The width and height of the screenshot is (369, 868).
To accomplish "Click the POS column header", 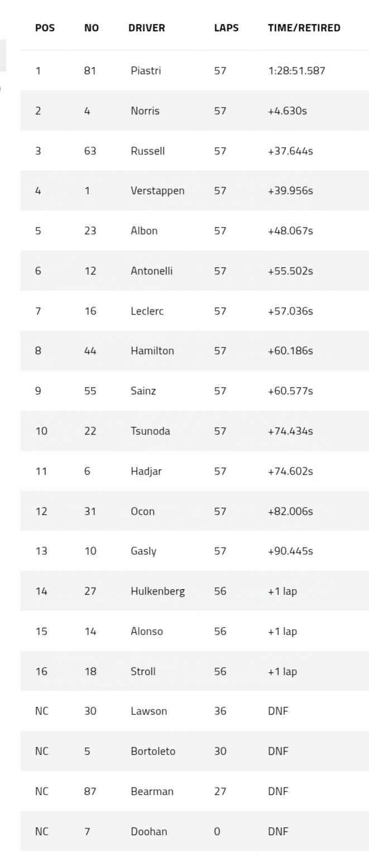I will click(x=45, y=28).
